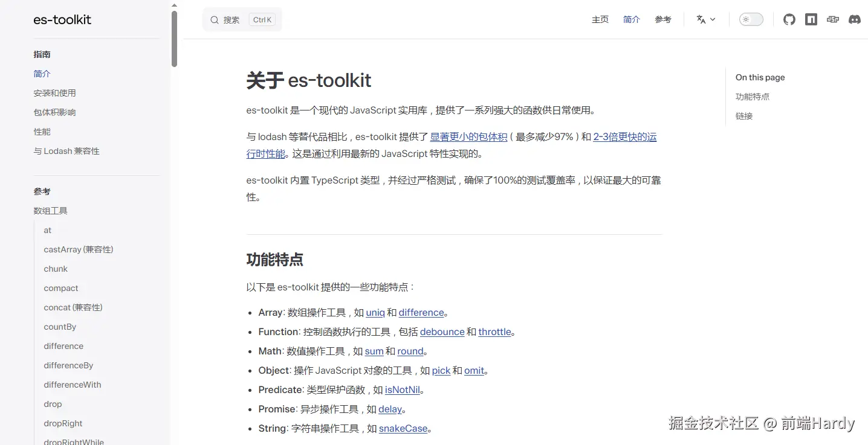This screenshot has height=445, width=868.
Task: Follow the debounce link
Action: (x=442, y=332)
